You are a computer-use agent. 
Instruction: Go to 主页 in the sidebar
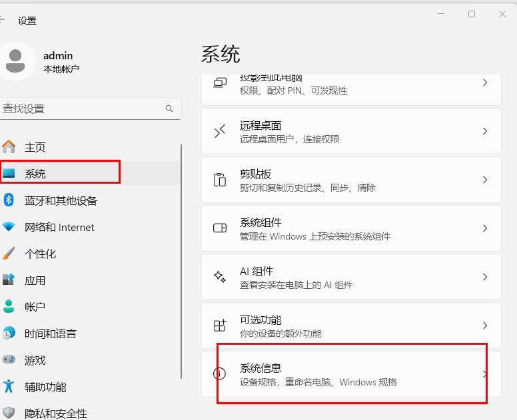click(x=90, y=147)
